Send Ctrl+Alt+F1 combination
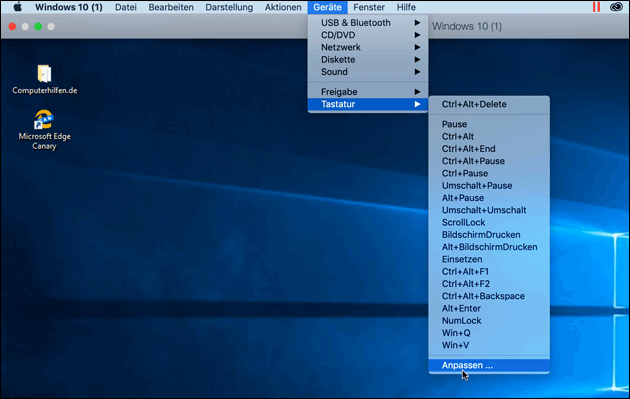630x399 pixels. (x=489, y=272)
